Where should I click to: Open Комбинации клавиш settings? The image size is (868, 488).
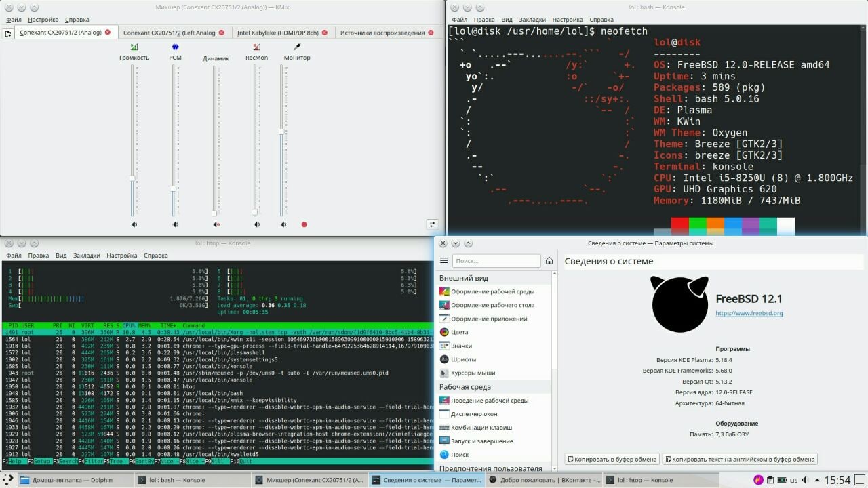[x=493, y=428]
